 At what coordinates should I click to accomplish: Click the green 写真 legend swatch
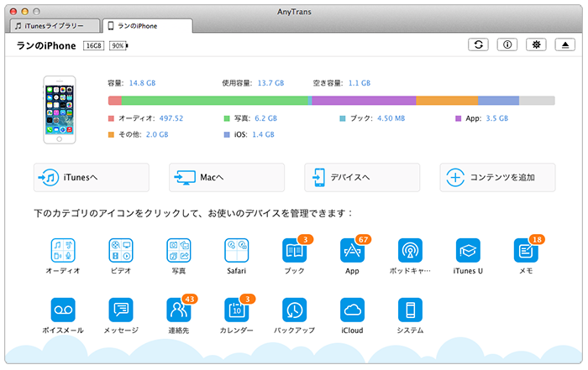[x=227, y=118]
